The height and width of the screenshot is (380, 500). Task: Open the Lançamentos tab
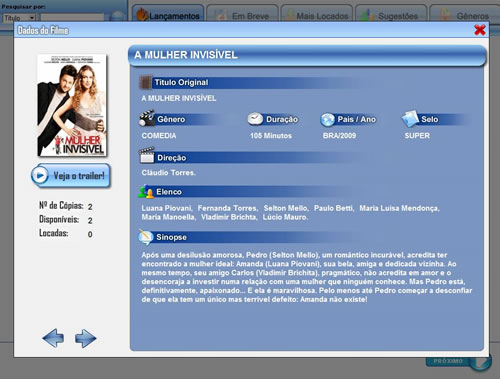click(168, 14)
